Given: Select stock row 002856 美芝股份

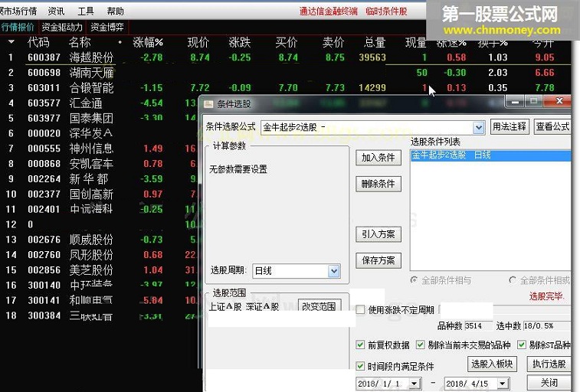Looking at the screenshot, I should click(x=99, y=269).
